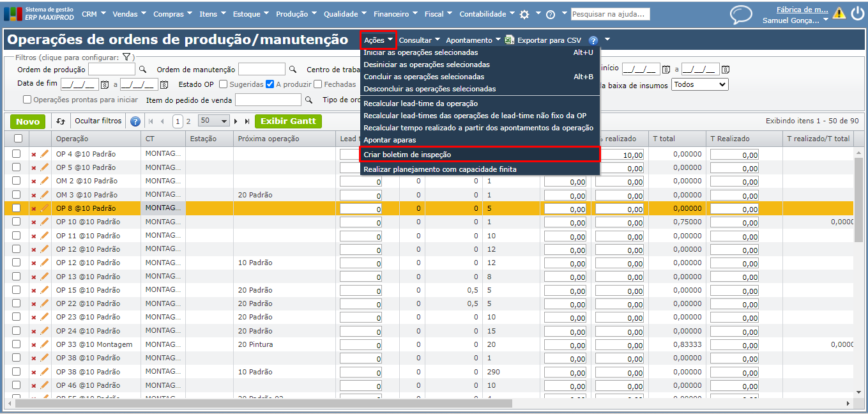This screenshot has height=414, width=868.
Task: Expand the Todos dropdown for baixa de insumos
Action: [699, 84]
